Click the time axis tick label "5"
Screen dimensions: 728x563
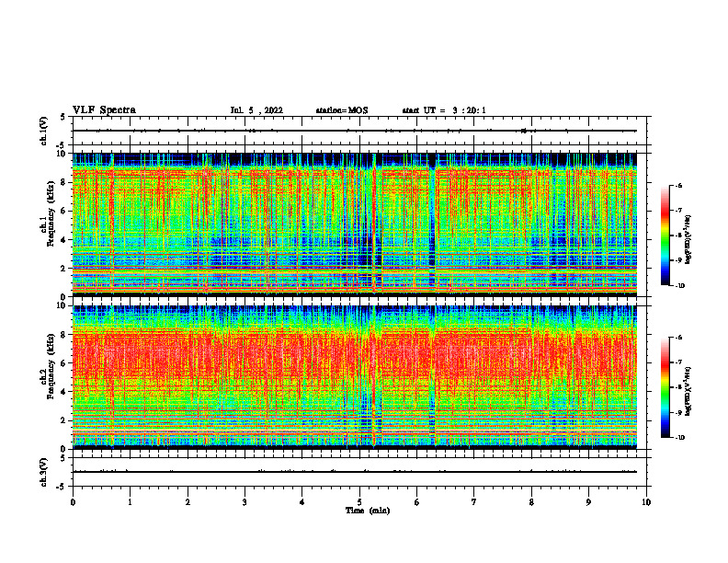coord(359,502)
